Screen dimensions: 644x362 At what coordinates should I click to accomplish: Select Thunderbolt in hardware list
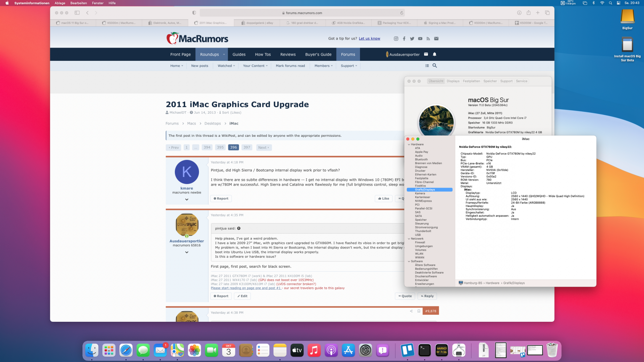[423, 231]
